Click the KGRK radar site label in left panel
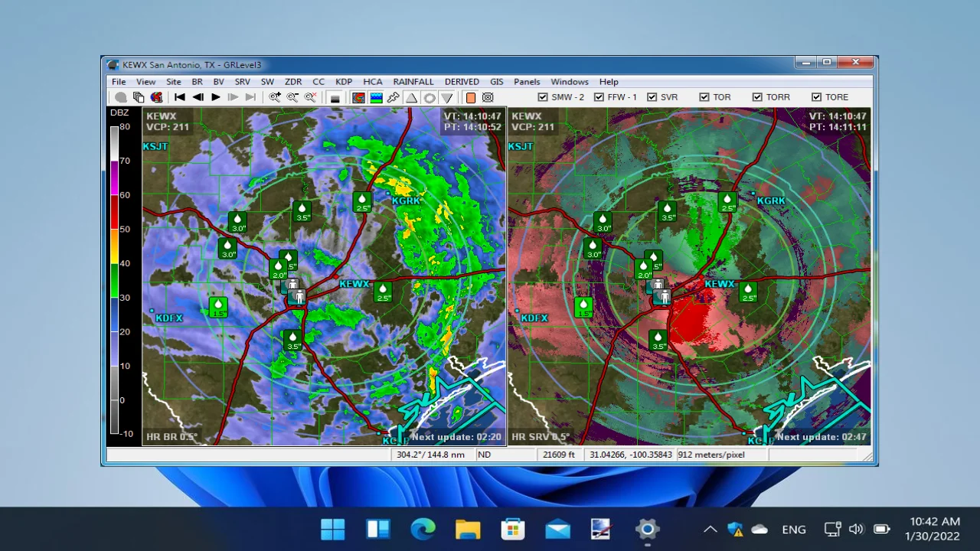 [406, 201]
